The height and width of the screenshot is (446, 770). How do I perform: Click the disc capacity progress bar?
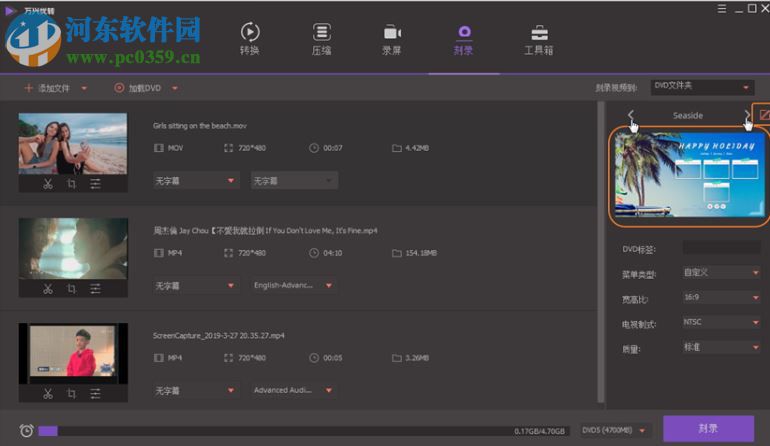(303, 431)
